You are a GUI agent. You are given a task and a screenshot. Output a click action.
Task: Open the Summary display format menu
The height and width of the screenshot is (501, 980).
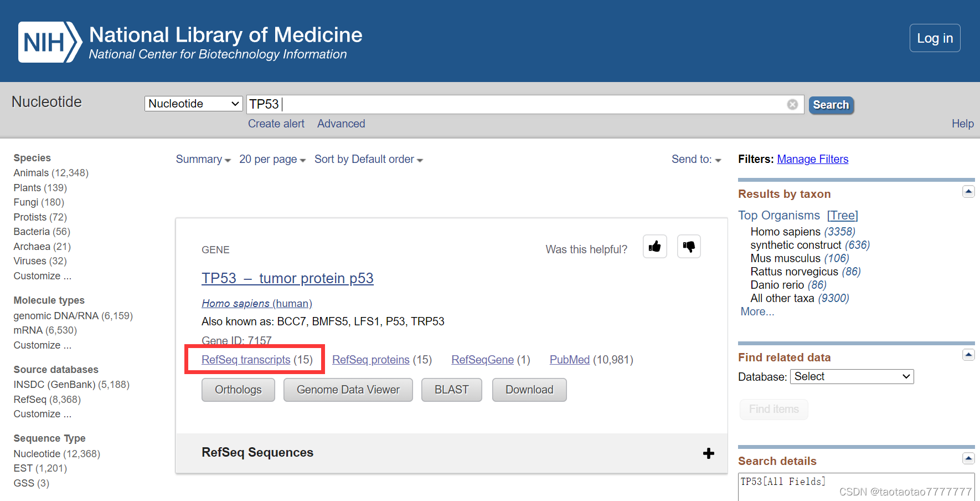203,159
